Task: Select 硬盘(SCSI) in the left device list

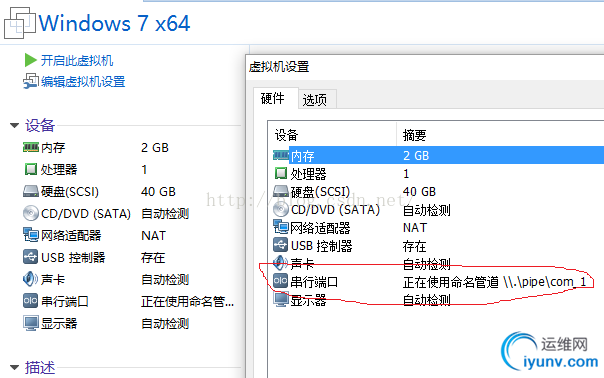Action: coord(70,192)
